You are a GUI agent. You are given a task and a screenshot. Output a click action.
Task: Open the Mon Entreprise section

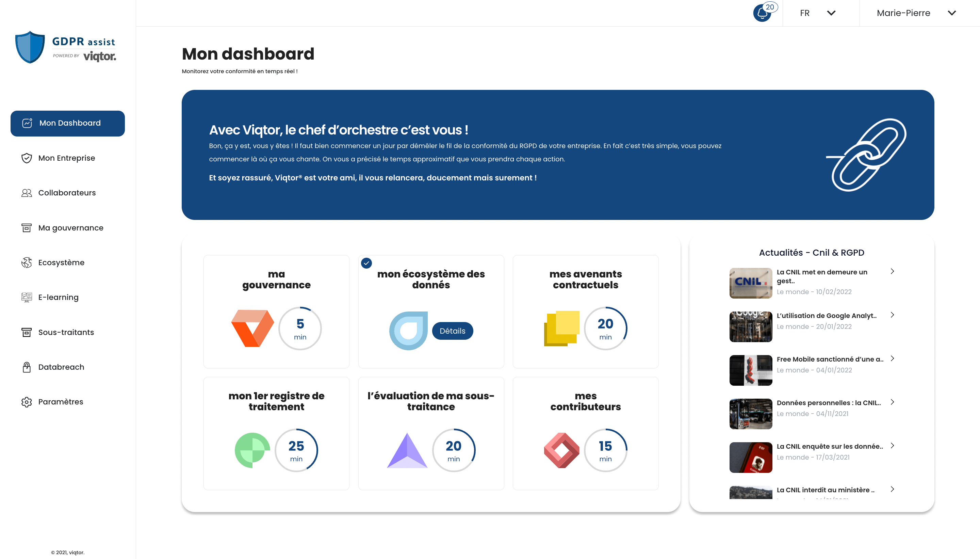click(x=66, y=158)
